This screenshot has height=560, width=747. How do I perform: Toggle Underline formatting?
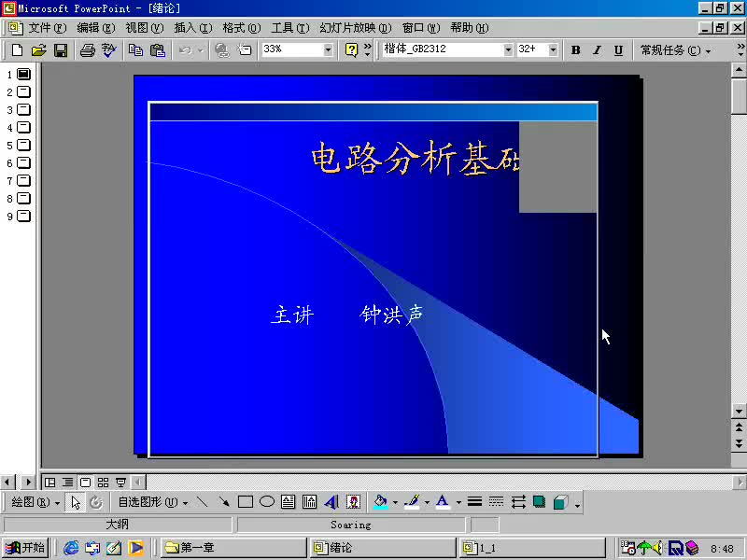pos(618,49)
